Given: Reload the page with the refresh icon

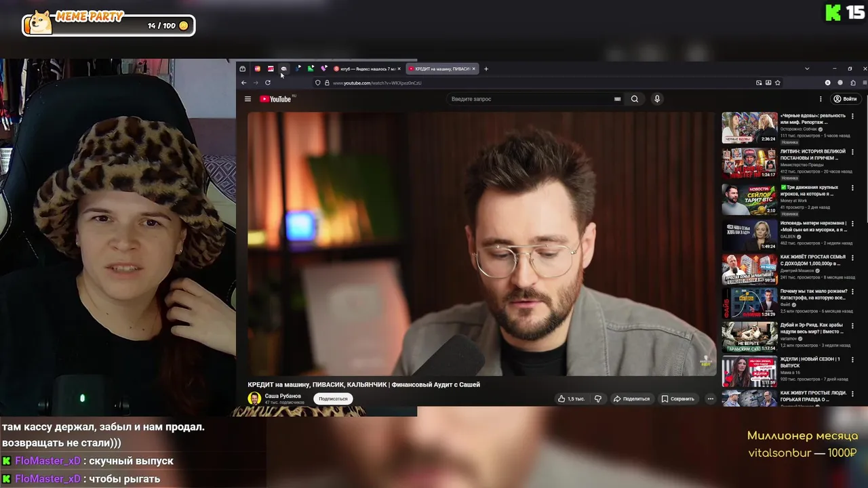Looking at the screenshot, I should point(268,83).
